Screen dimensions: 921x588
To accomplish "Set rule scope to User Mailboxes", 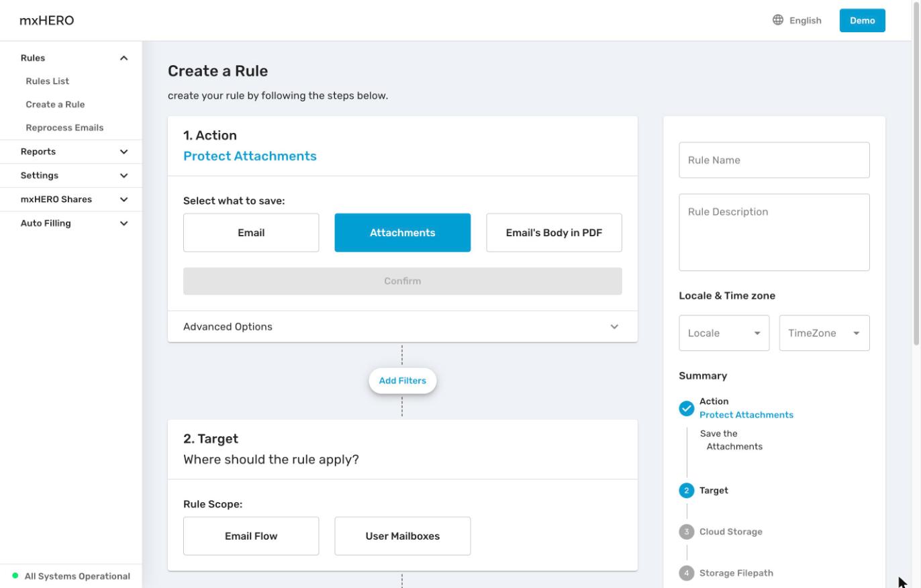I will [x=403, y=536].
